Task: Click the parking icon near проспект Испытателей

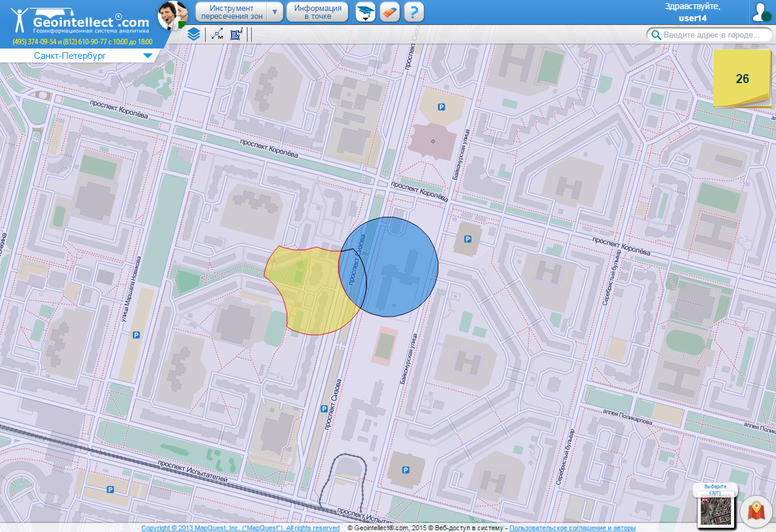Action: [x=110, y=490]
